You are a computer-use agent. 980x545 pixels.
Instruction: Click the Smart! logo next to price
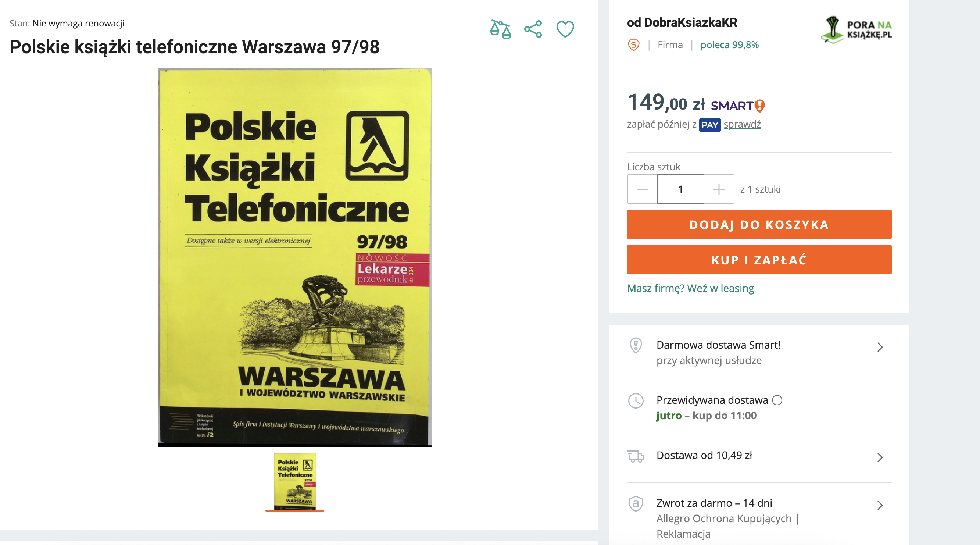coord(738,106)
